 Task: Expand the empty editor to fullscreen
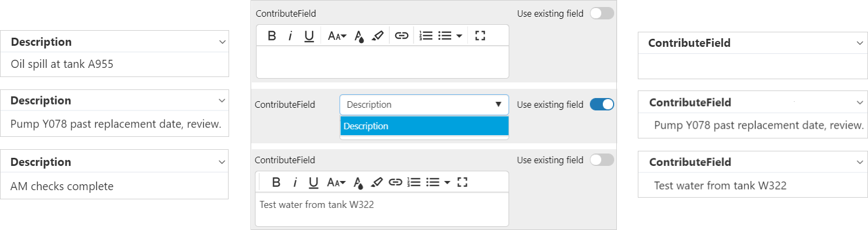pos(480,36)
